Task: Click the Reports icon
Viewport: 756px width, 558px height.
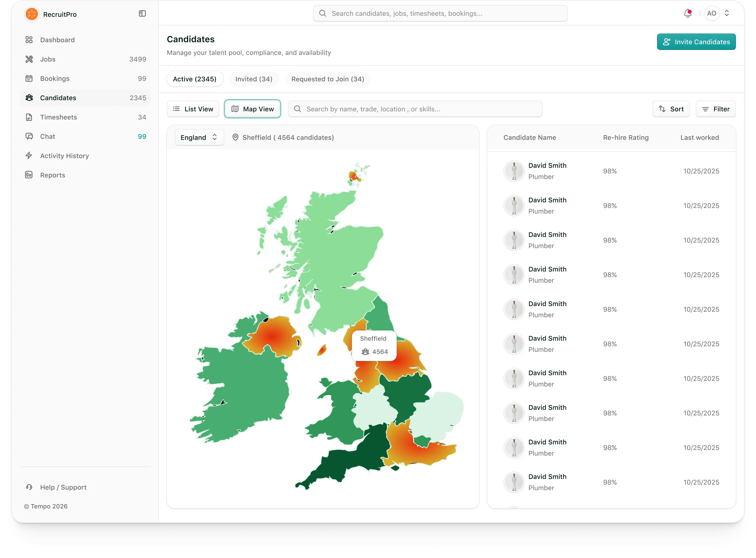Action: (x=29, y=175)
